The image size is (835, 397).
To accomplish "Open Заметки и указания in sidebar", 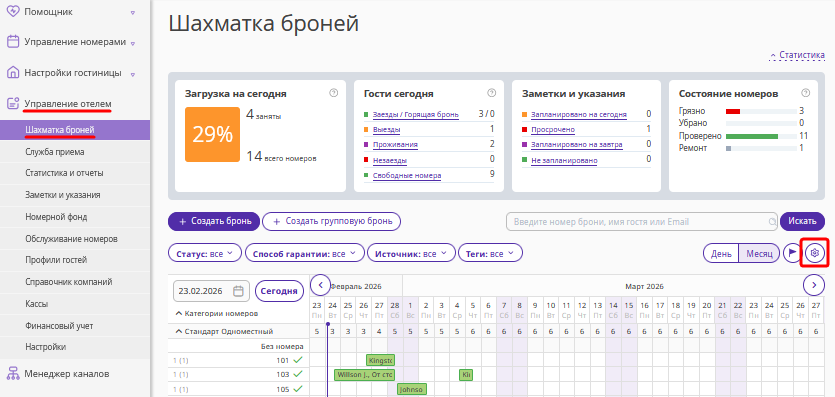I will [75, 195].
